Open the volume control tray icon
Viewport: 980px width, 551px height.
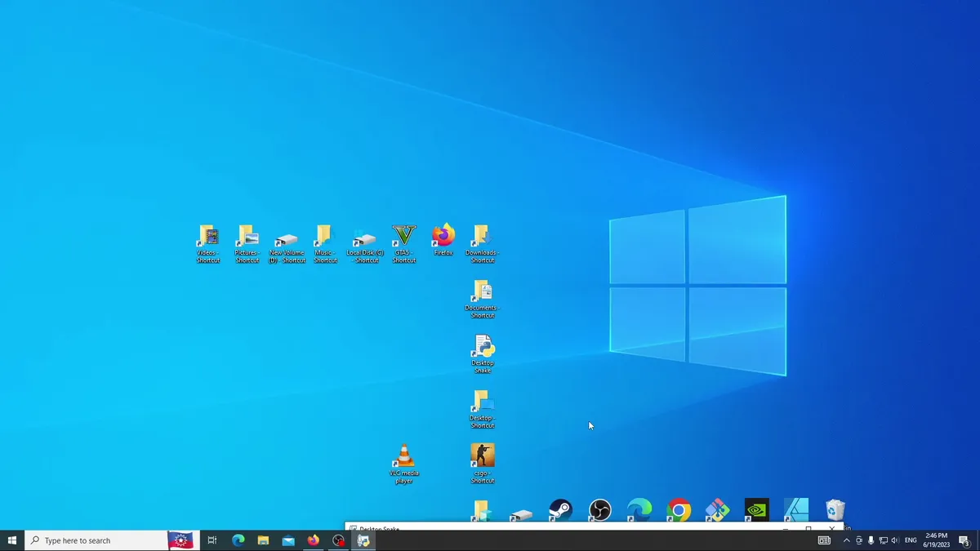coord(895,540)
